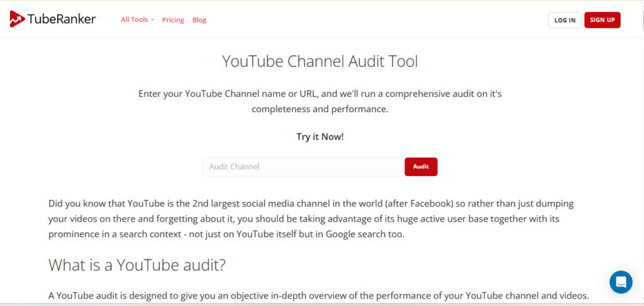This screenshot has width=644, height=306.
Task: Go to the Blog page
Action: point(199,20)
